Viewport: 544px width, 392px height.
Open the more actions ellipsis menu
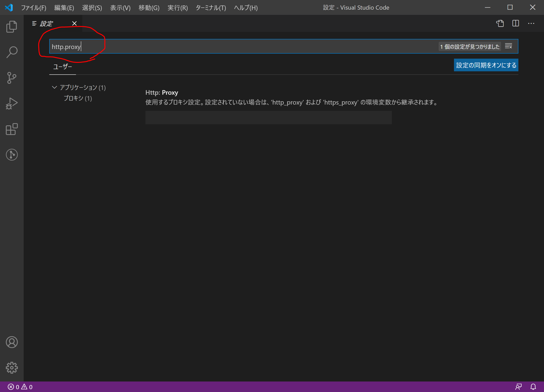(x=531, y=23)
